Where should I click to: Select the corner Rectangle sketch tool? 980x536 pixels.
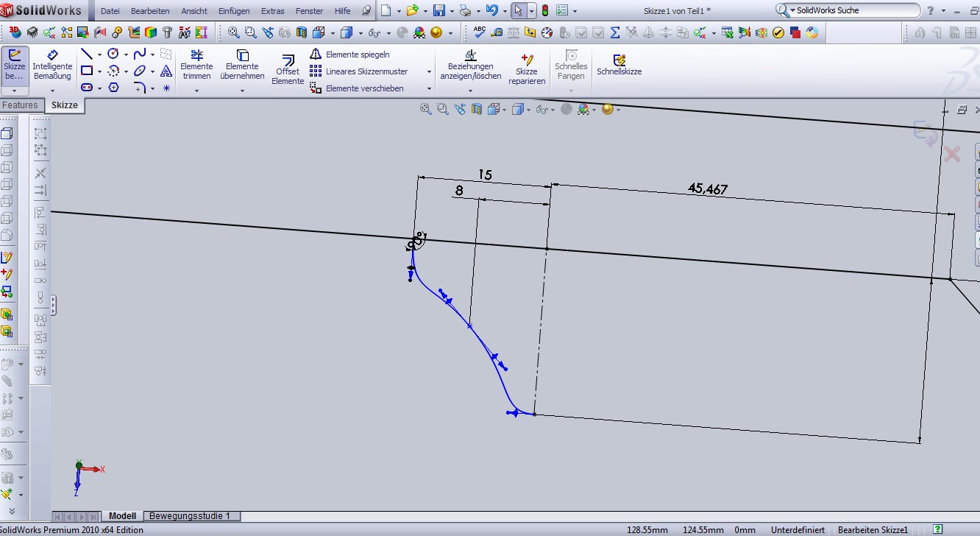coord(87,71)
